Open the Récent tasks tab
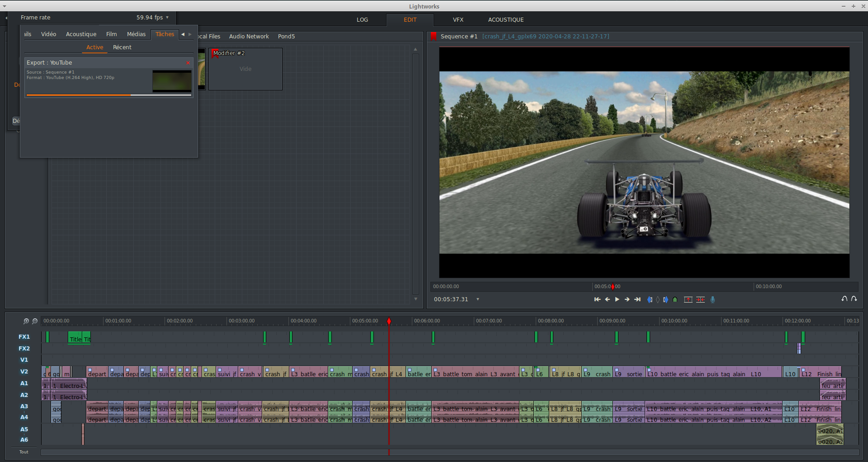 (122, 47)
